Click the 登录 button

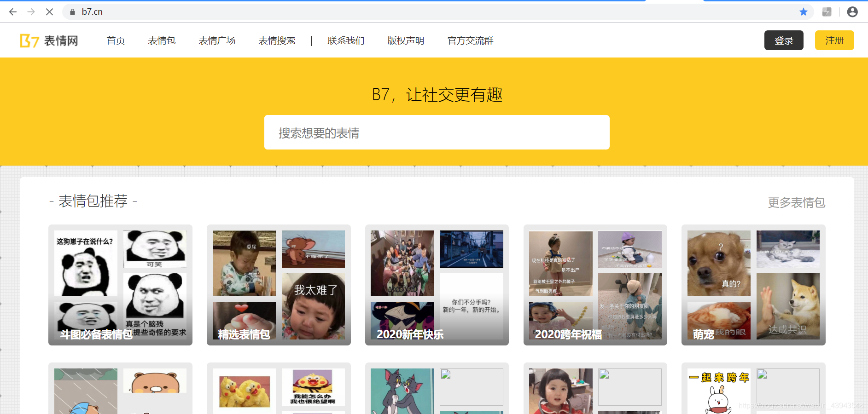point(784,40)
